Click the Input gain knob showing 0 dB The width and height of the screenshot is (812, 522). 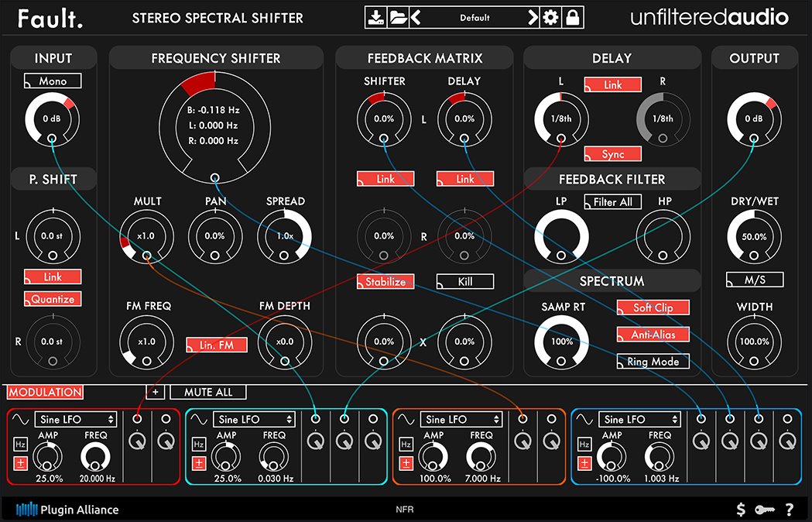(52, 119)
